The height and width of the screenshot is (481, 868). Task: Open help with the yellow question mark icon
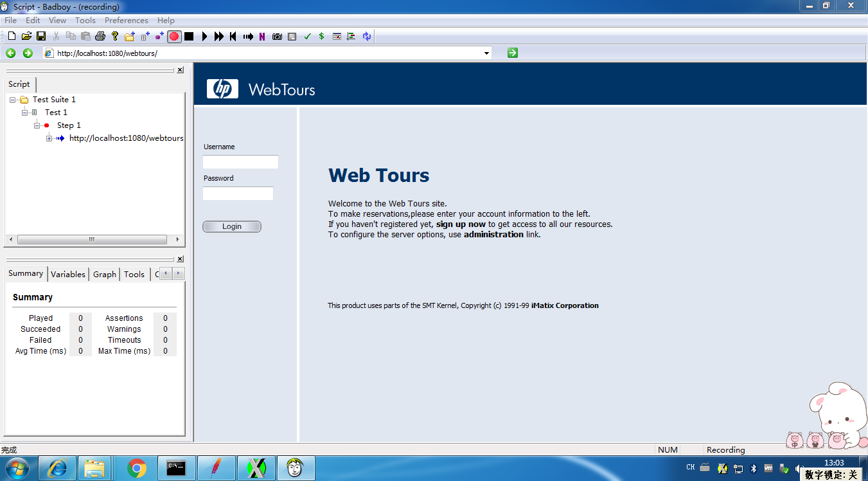[115, 37]
